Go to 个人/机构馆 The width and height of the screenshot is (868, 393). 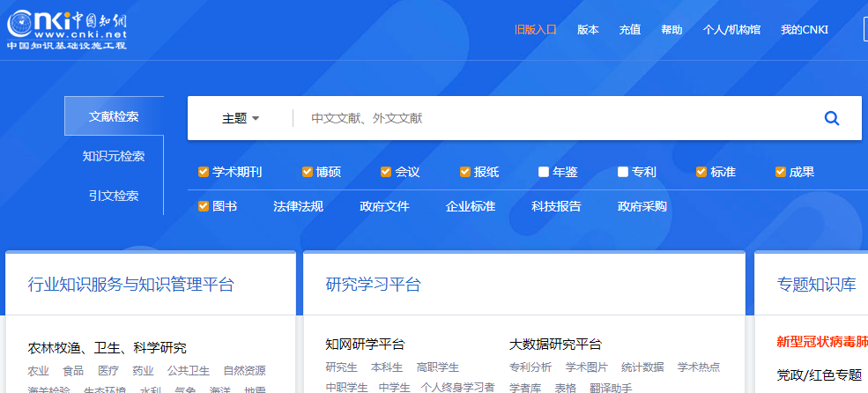(x=731, y=30)
